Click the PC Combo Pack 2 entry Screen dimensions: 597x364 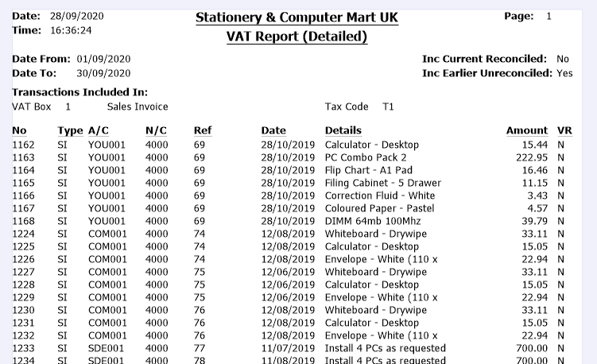[x=366, y=157]
